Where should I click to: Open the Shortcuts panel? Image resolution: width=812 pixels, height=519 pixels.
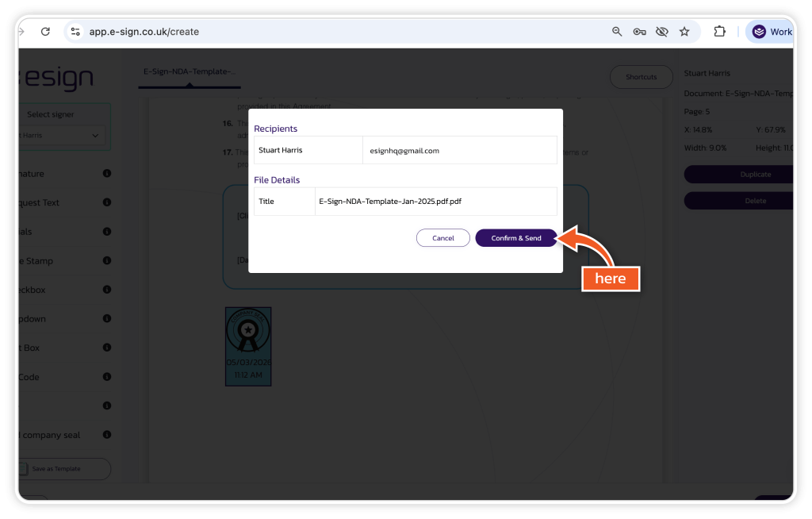coord(641,77)
